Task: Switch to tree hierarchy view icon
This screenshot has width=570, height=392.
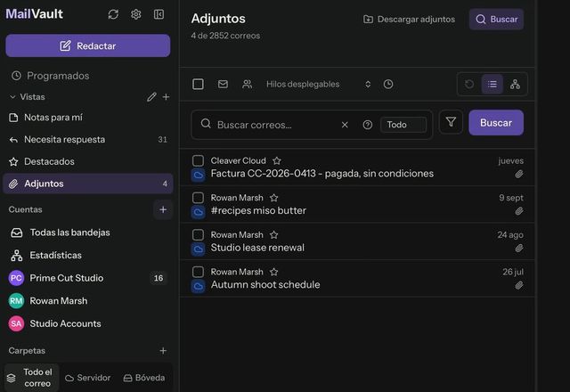Action: click(515, 85)
